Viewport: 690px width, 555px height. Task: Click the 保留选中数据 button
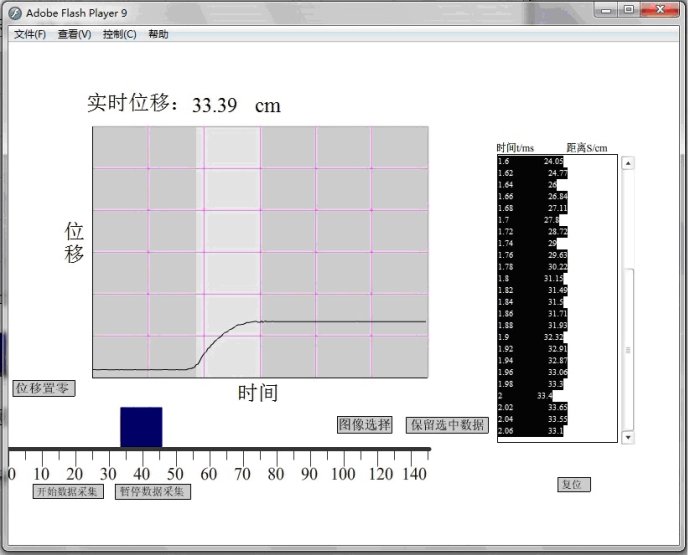coord(447,425)
